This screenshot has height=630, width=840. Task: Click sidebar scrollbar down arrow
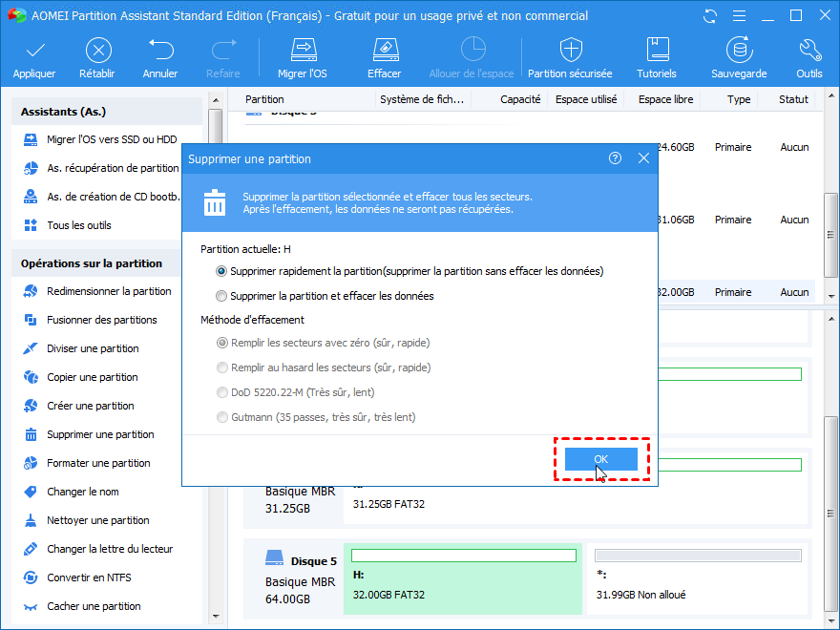pyautogui.click(x=216, y=617)
